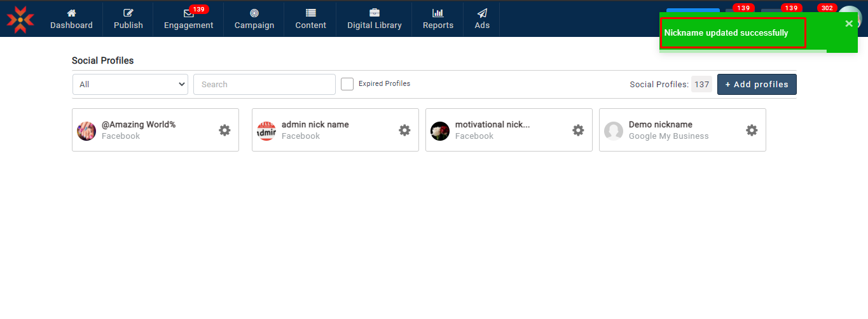This screenshot has width=868, height=319.
Task: Click the app logo in navbar
Action: click(x=20, y=19)
